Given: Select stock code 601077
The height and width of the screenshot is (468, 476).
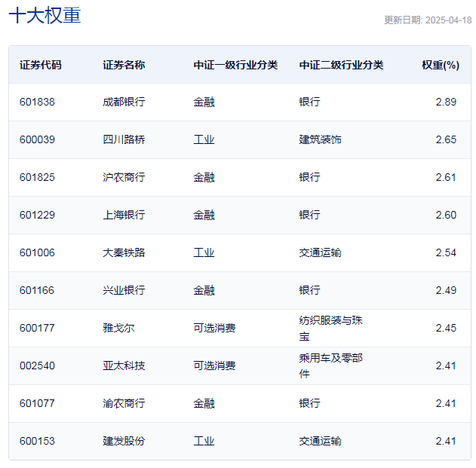Looking at the screenshot, I should (37, 403).
